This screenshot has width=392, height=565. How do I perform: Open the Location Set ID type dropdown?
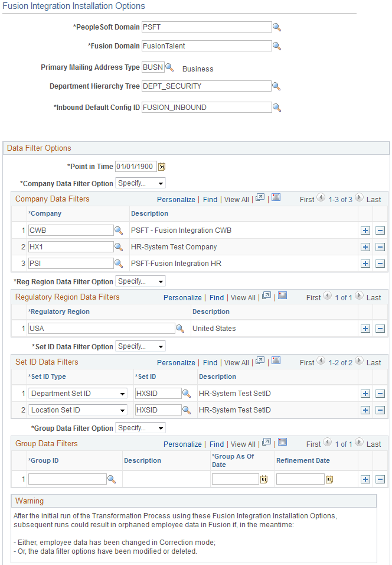coord(77,410)
